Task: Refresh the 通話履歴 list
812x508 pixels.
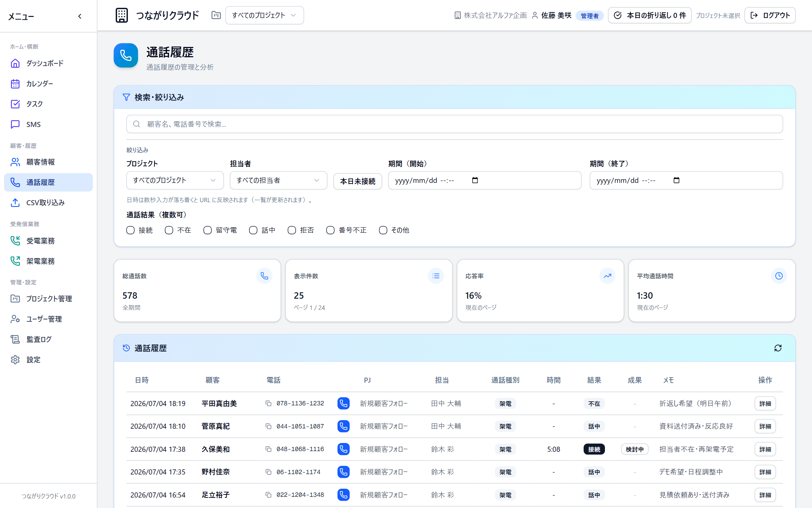Action: [778, 348]
